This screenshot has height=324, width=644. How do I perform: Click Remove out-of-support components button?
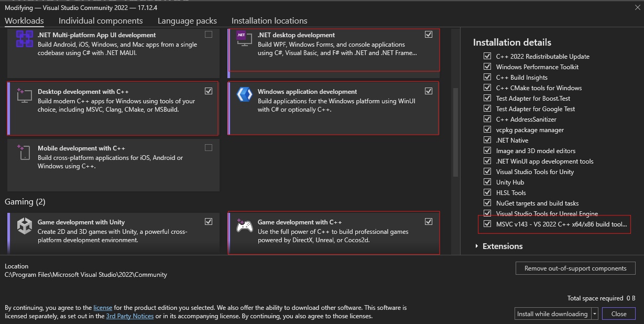tap(575, 268)
